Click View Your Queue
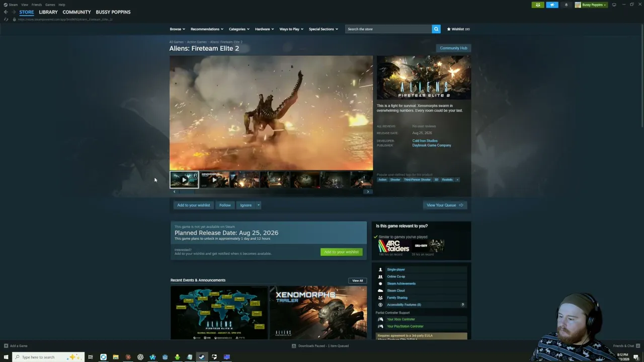This screenshot has height=362, width=644. [x=445, y=205]
